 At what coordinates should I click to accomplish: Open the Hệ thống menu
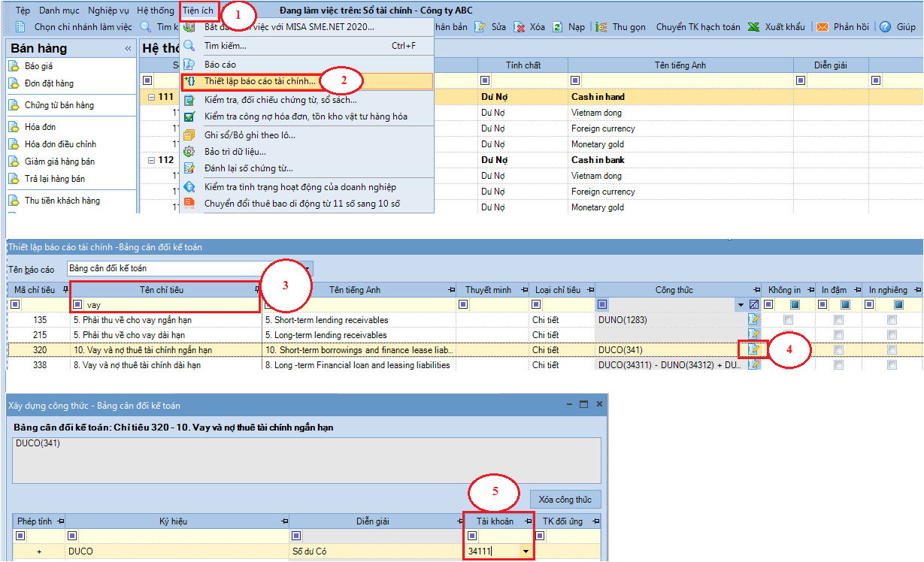(x=156, y=11)
